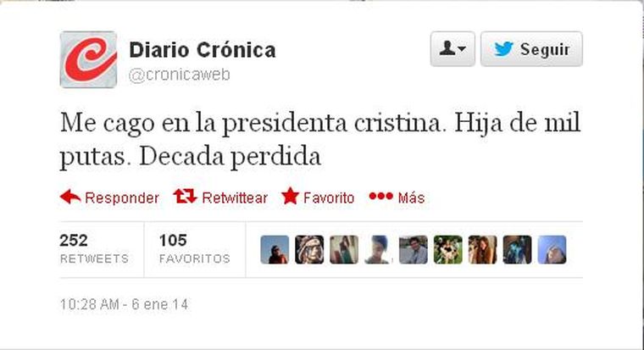Open the @cronicaweb handle link

(179, 75)
